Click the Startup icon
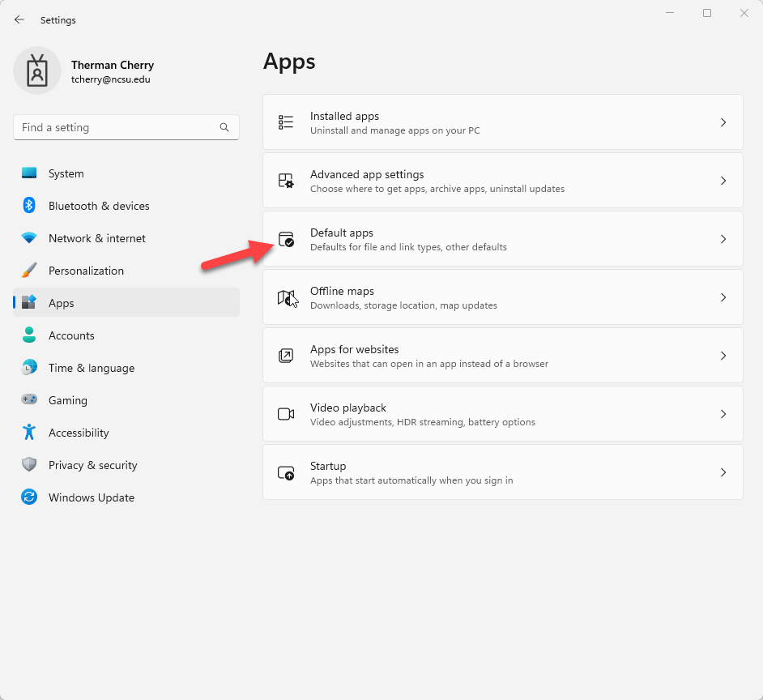Image resolution: width=763 pixels, height=700 pixels. coord(286,472)
